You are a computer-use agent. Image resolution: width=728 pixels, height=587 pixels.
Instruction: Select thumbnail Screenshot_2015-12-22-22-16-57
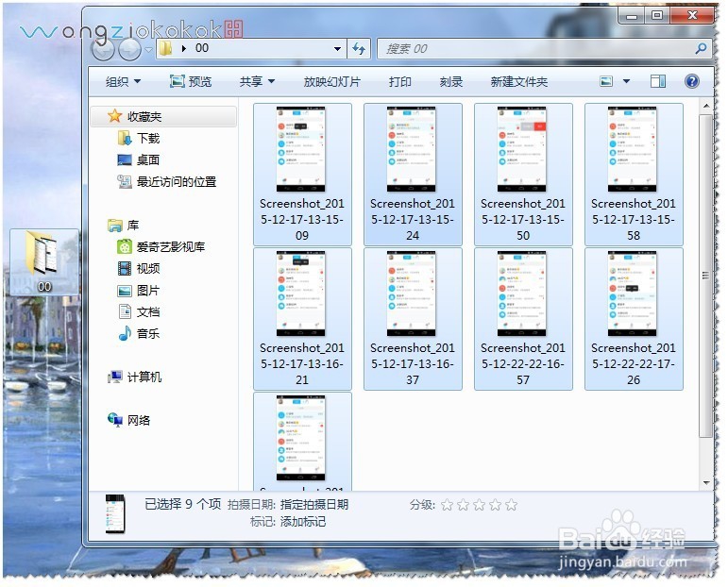523,319
